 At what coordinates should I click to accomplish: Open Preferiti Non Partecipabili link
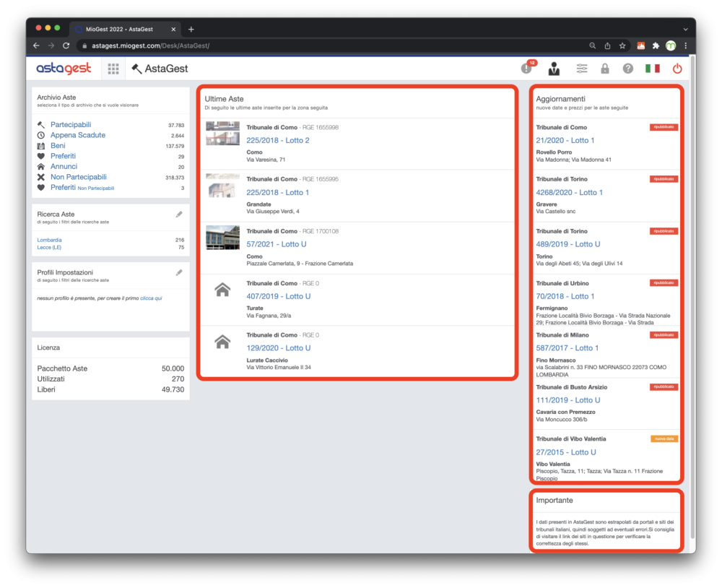point(82,188)
